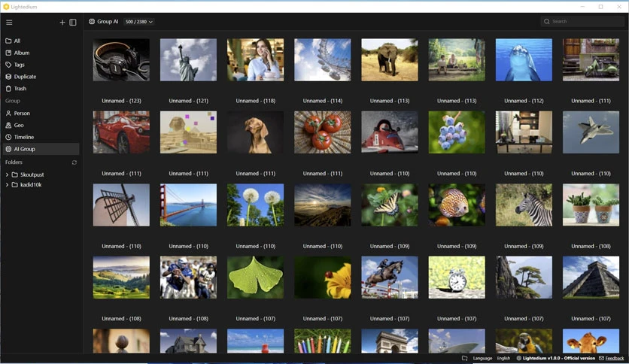Toggle the sidebar panel layout icon

pyautogui.click(x=73, y=23)
